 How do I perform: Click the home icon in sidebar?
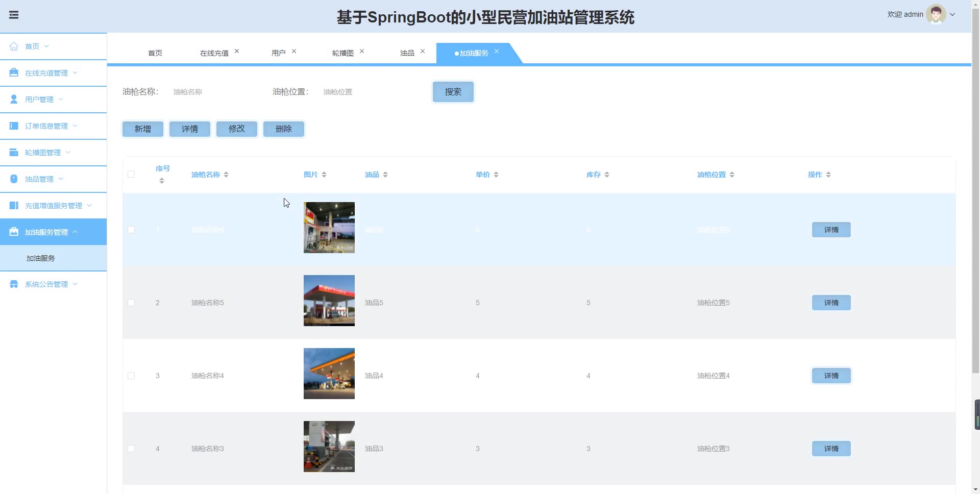tap(14, 46)
